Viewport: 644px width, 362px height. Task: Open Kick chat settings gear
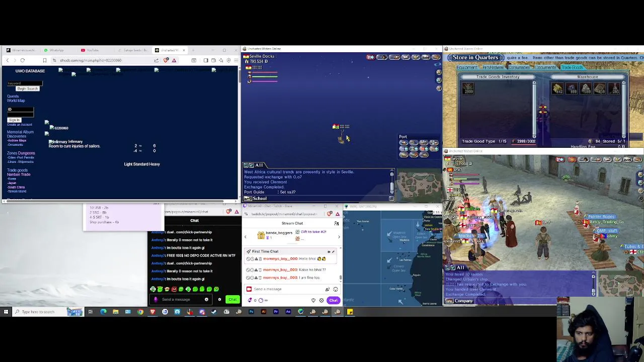[x=219, y=300]
